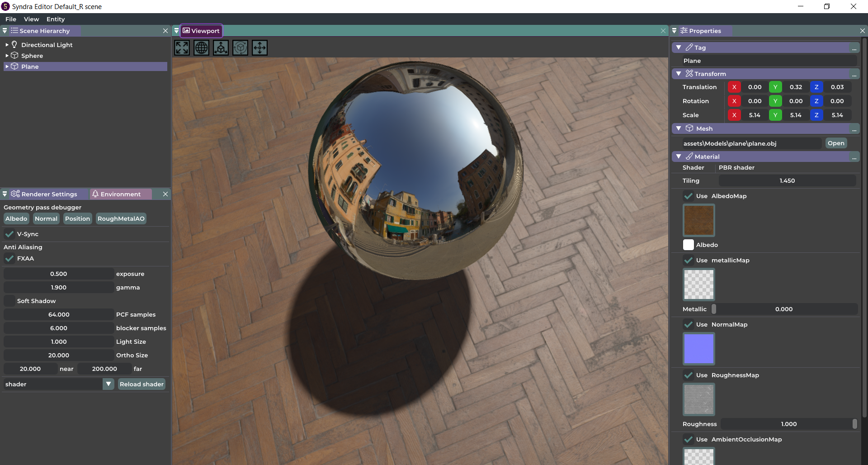Image resolution: width=868 pixels, height=465 pixels.
Task: Close the Properties panel
Action: 863,31
